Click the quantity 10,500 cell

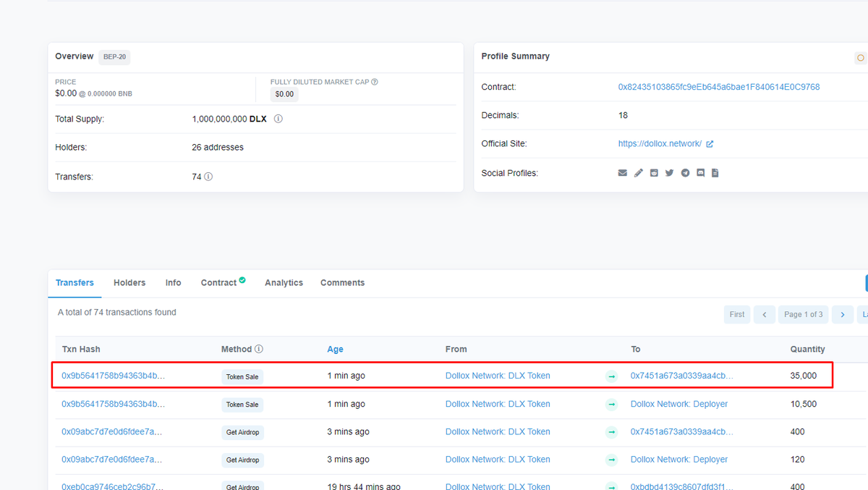pyautogui.click(x=804, y=404)
